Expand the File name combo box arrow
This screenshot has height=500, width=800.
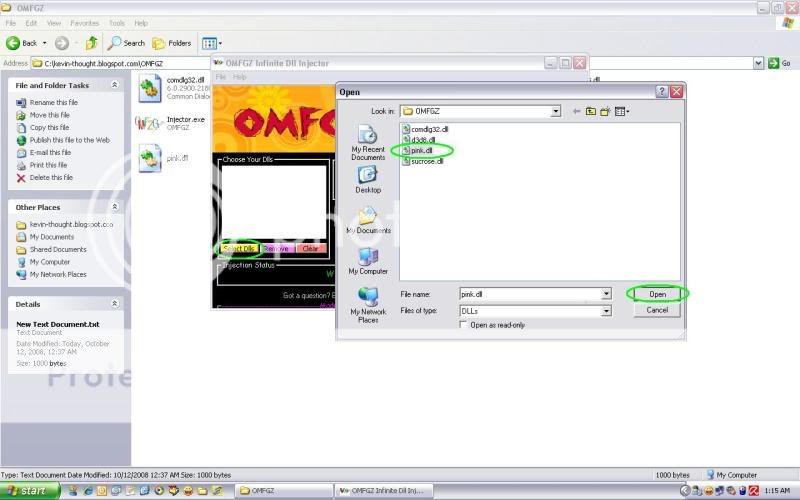click(x=605, y=294)
